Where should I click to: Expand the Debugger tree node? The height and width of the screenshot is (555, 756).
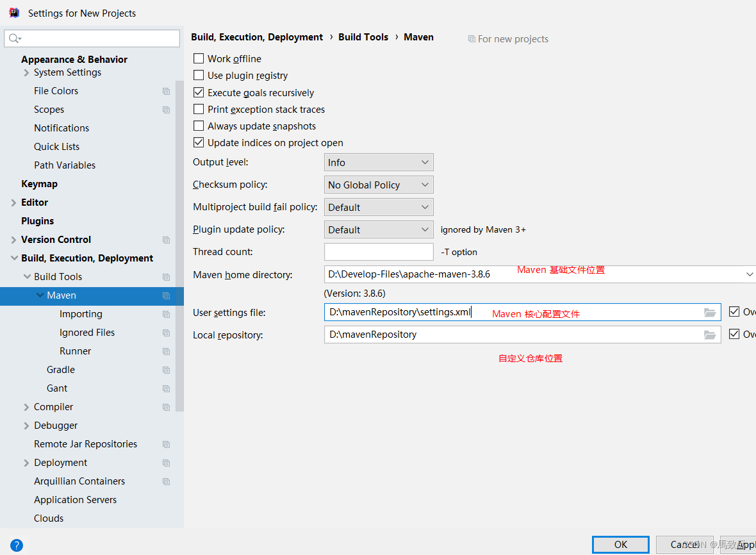[x=26, y=426]
